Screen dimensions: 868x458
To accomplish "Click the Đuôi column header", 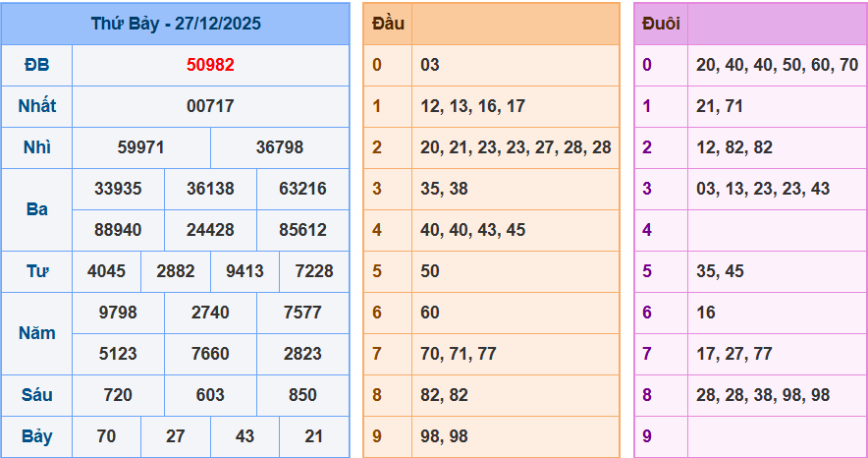I will [661, 24].
